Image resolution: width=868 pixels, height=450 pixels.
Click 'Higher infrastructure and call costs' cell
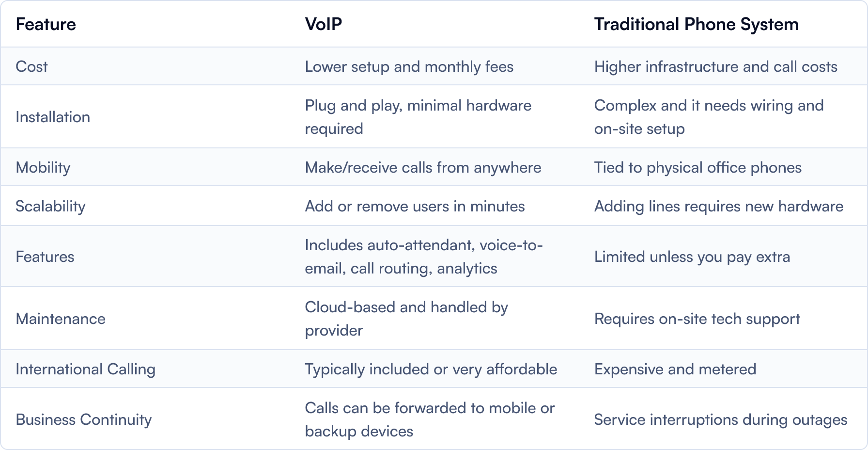715,66
